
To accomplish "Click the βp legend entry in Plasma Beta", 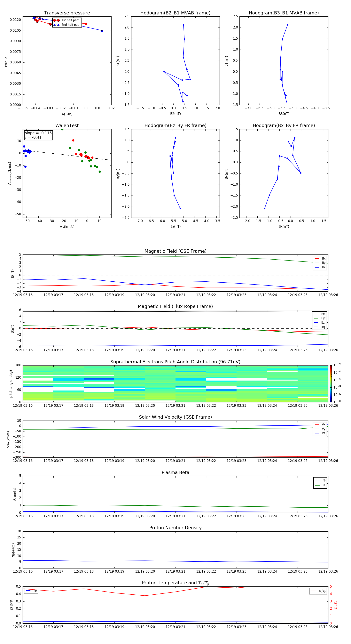I will click(x=320, y=480).
